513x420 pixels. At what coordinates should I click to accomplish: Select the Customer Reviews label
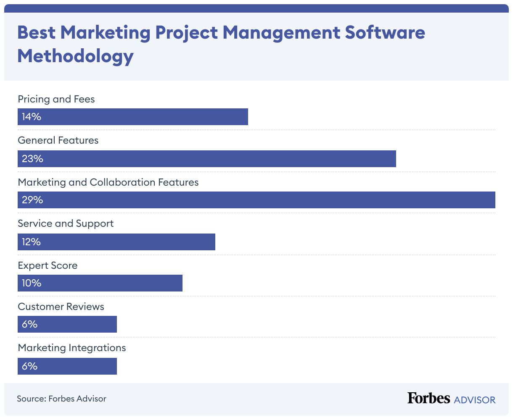coord(61,307)
